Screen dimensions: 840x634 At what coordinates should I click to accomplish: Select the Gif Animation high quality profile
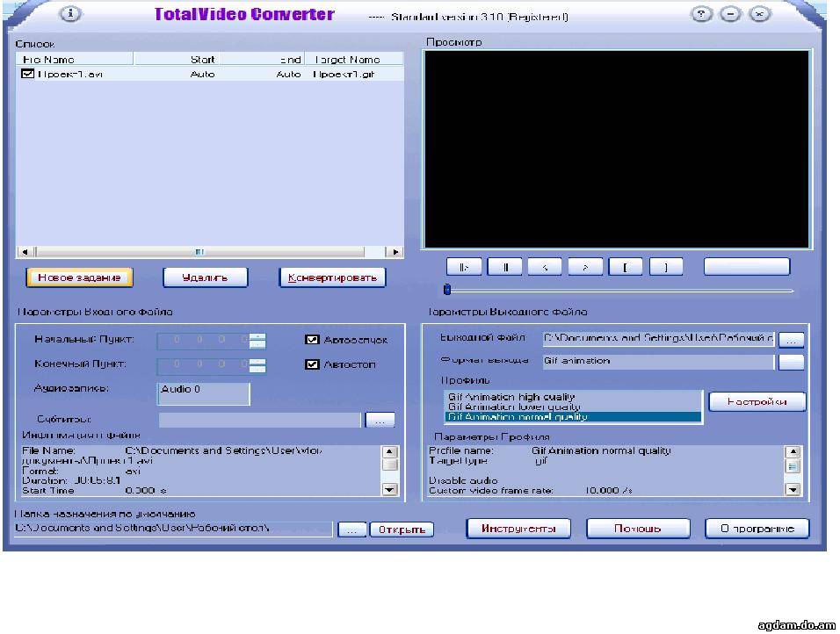pos(573,397)
